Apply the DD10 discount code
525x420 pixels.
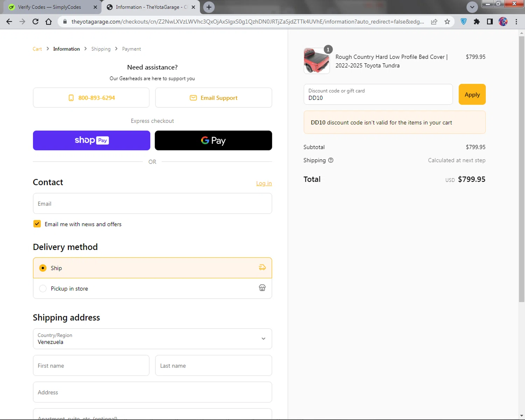[x=472, y=94]
